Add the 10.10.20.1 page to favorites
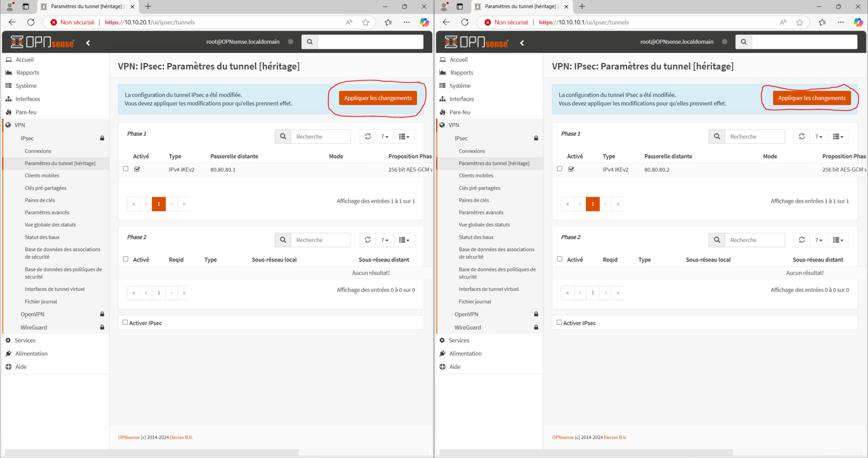 [x=366, y=22]
